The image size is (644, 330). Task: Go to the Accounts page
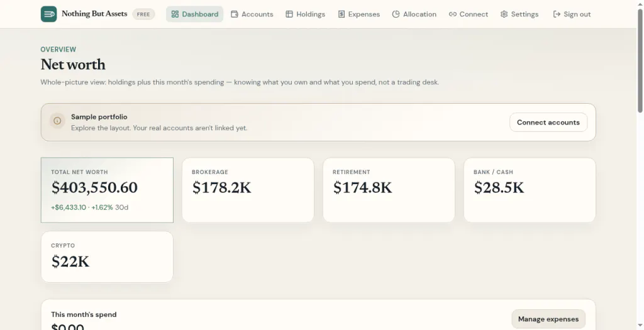[x=252, y=14]
